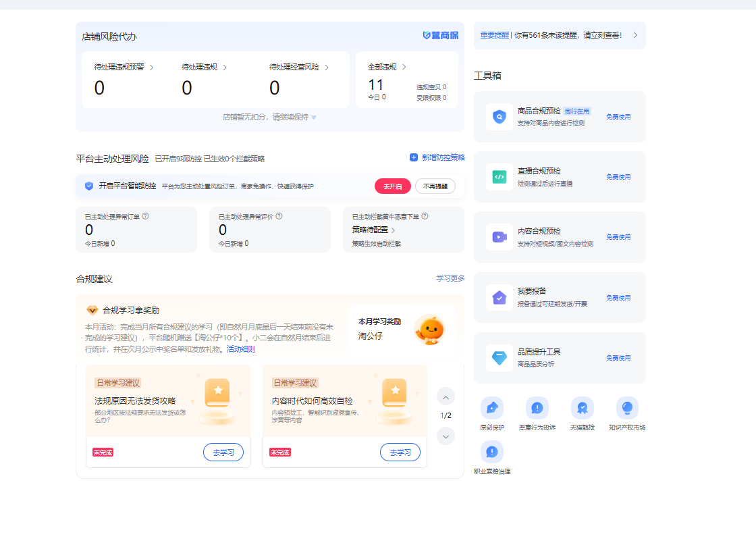Expand the 店铺暂无扣分 dropdown arrow
756x545 pixels.
pyautogui.click(x=314, y=118)
